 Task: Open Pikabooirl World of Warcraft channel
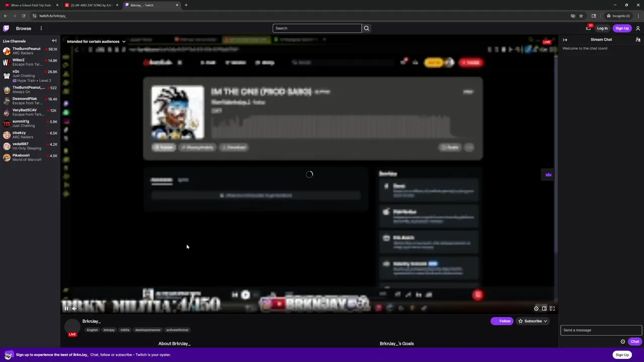pyautogui.click(x=30, y=157)
